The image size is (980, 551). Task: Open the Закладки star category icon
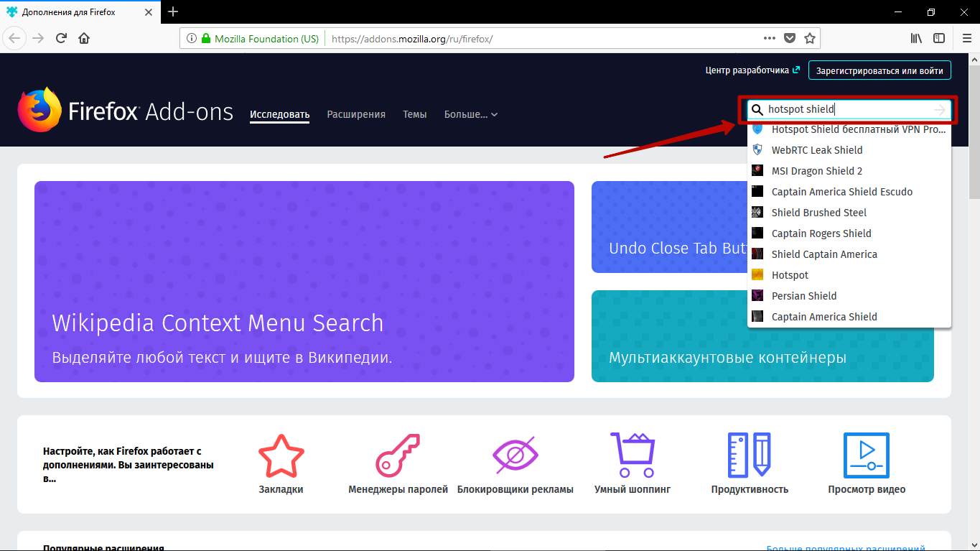click(281, 455)
